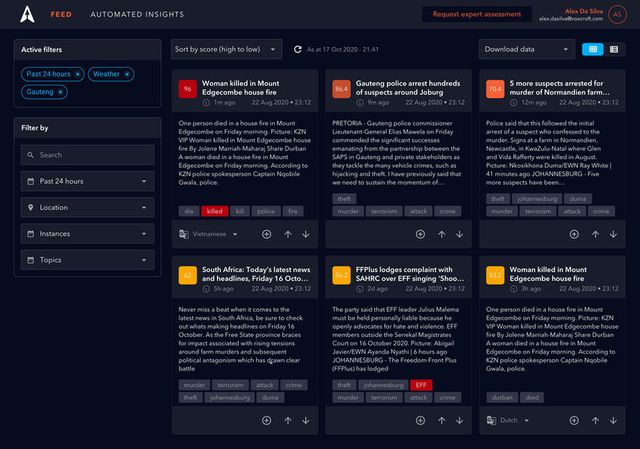Click the Voxcroft arrow logo
The width and height of the screenshot is (640, 449).
click(x=27, y=14)
